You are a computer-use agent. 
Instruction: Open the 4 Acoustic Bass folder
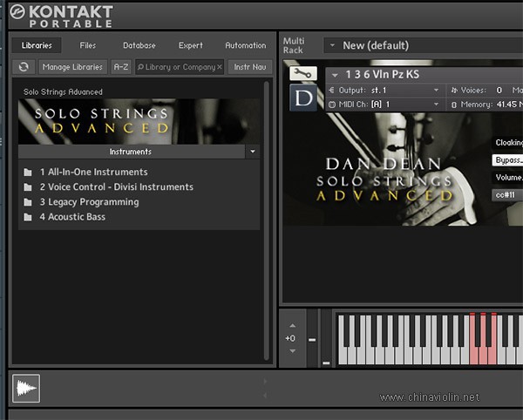[x=65, y=217]
